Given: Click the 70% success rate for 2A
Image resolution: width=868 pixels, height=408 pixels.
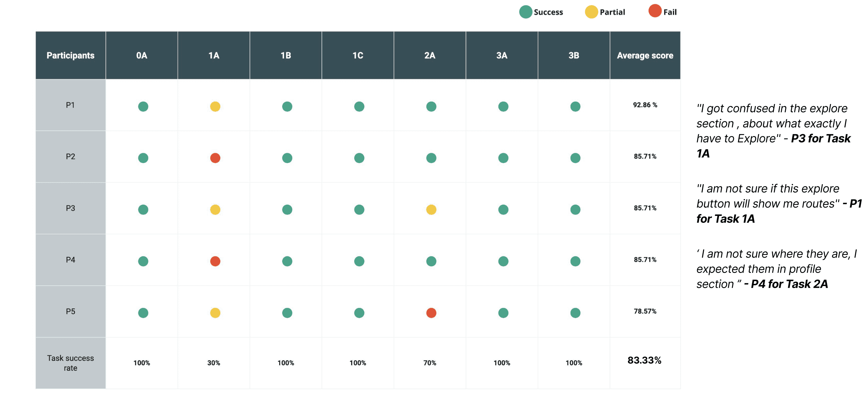Looking at the screenshot, I should (430, 363).
